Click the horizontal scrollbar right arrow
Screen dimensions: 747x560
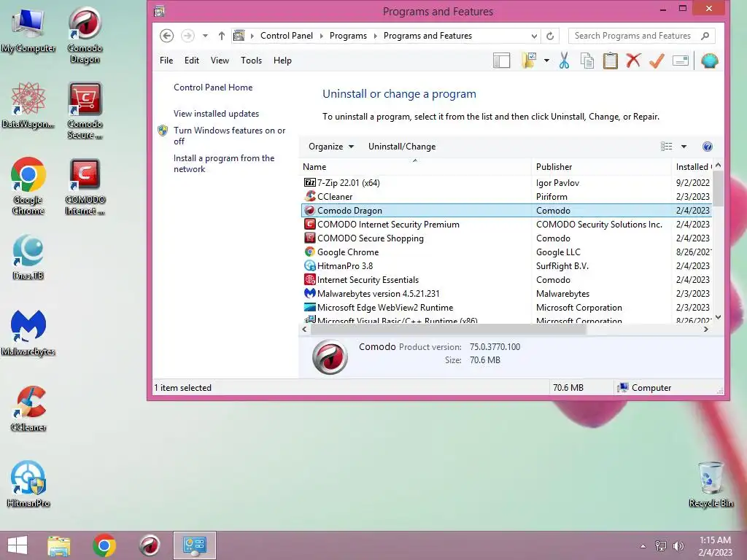[706, 329]
